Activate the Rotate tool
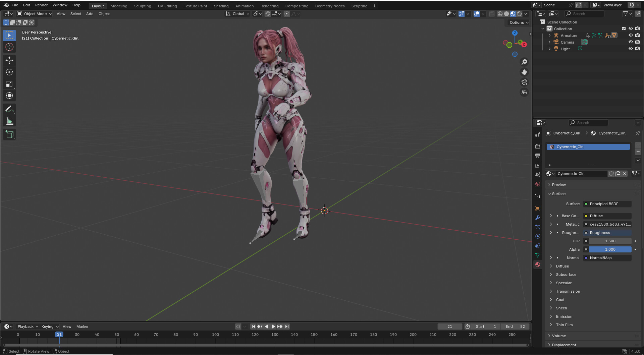644x355 pixels. coord(9,72)
